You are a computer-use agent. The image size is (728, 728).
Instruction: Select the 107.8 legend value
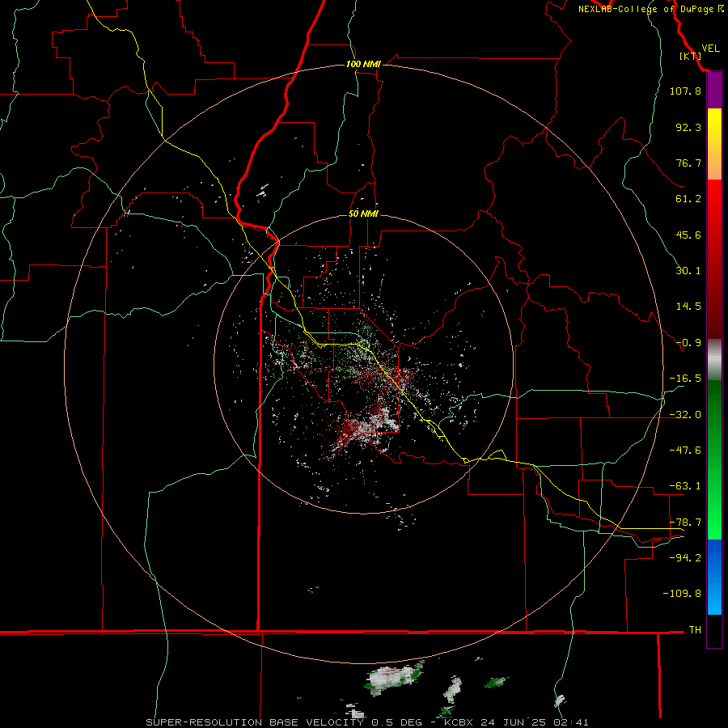click(685, 91)
